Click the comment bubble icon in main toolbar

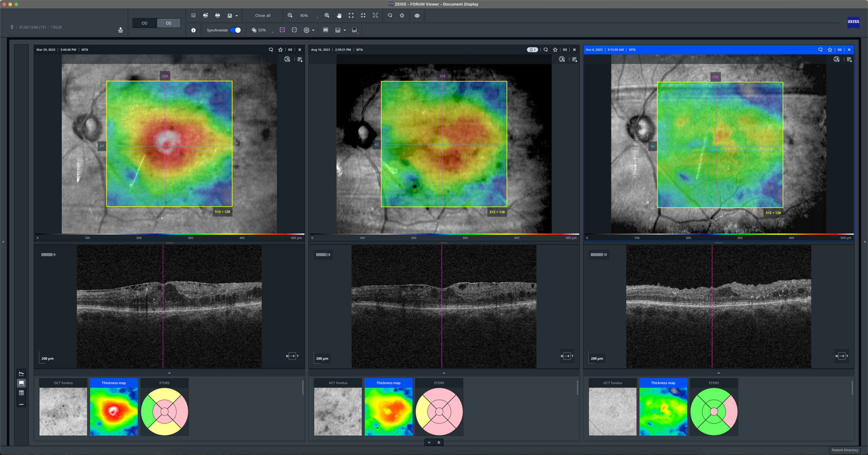[390, 16]
